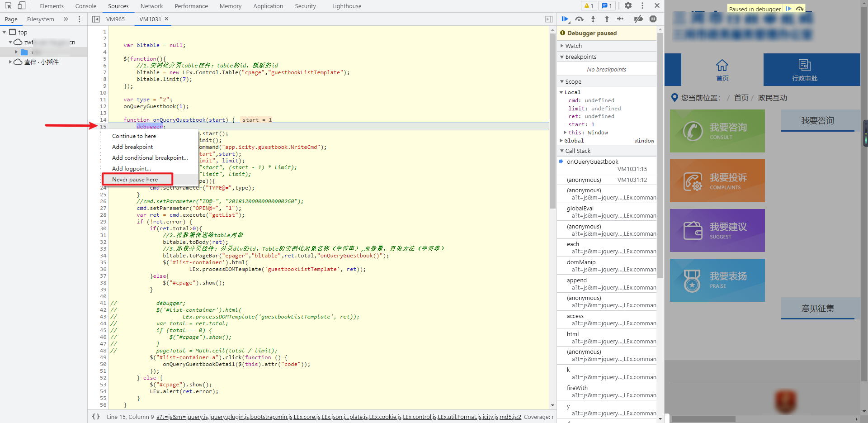The image size is (868, 423).
Task: Open the Lighthouse tab
Action: point(347,6)
